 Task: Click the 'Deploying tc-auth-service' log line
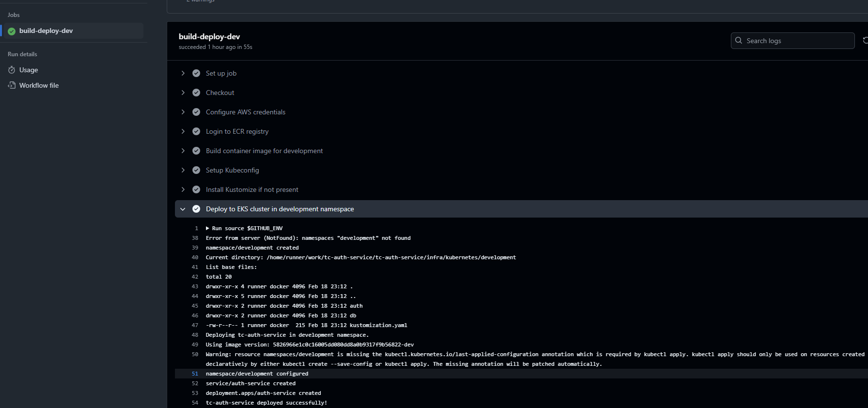click(x=287, y=335)
